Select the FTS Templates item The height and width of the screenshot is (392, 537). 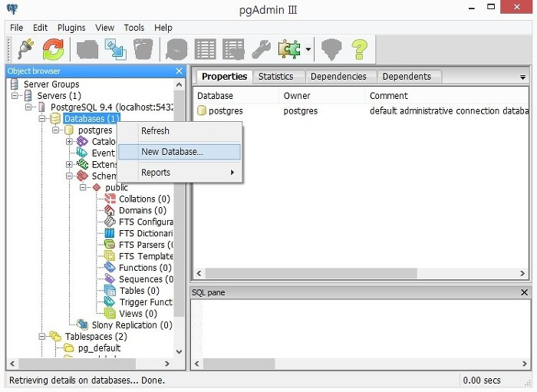pyautogui.click(x=146, y=256)
